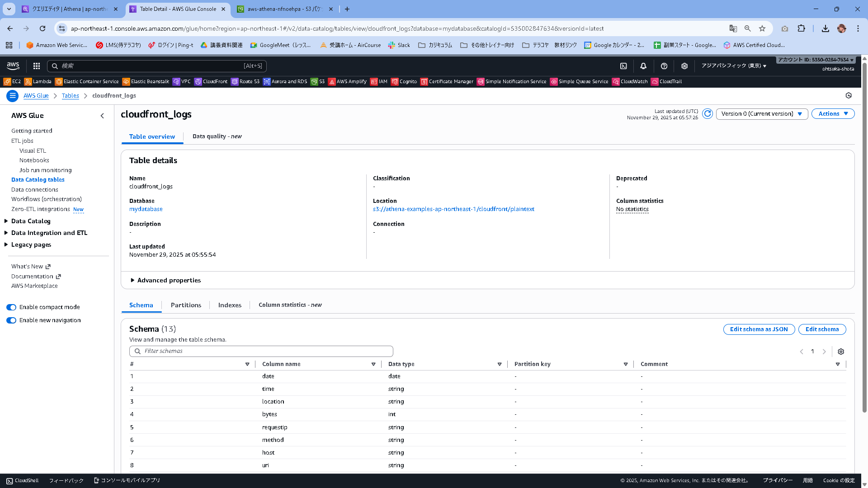Viewport: 868px width, 488px height.
Task: Switch to the Partitions tab
Action: [186, 305]
